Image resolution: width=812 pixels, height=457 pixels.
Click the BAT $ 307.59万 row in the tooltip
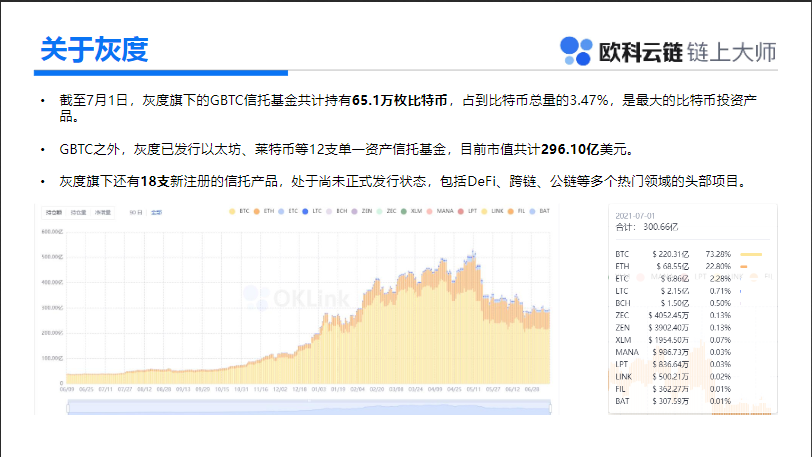[673, 402]
